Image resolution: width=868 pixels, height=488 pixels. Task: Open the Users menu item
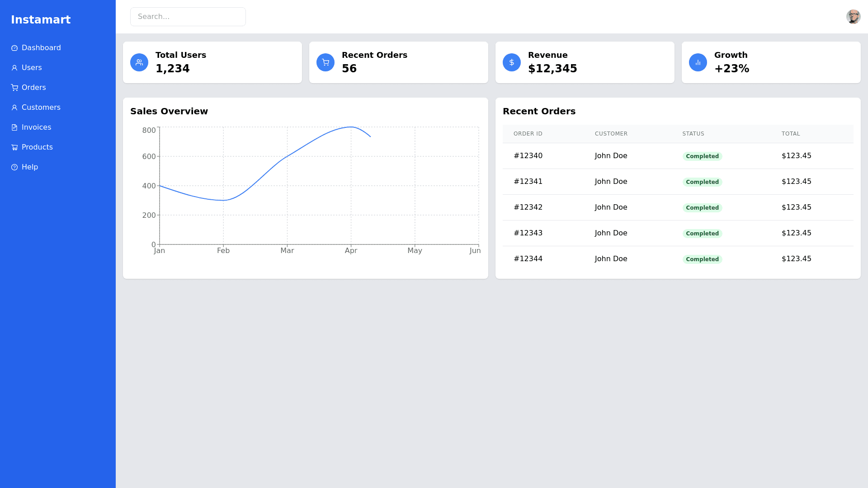tap(32, 68)
